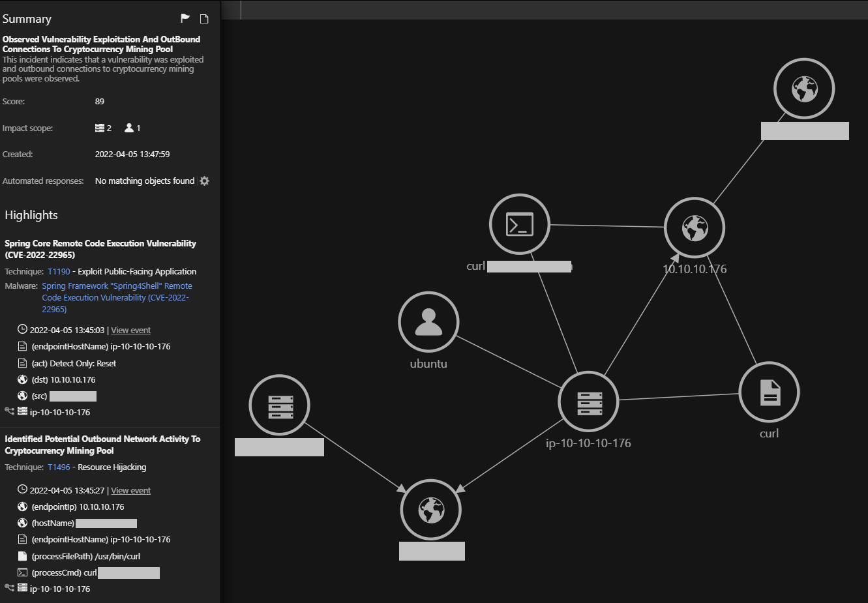
Task: Click the servers count in Impact scope
Action: pyautogui.click(x=103, y=128)
